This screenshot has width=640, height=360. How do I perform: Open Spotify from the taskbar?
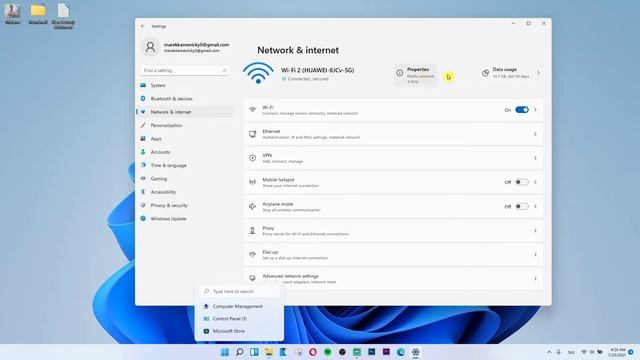pyautogui.click(x=327, y=352)
